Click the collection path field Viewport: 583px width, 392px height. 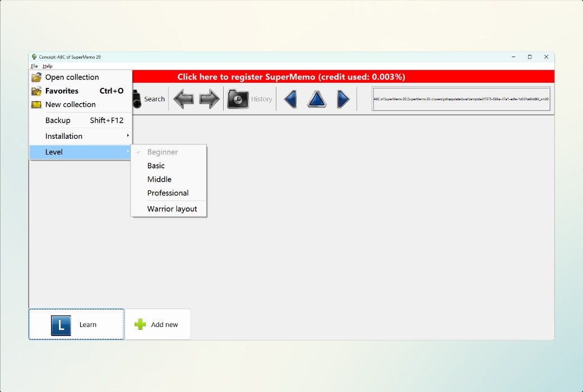click(x=460, y=99)
